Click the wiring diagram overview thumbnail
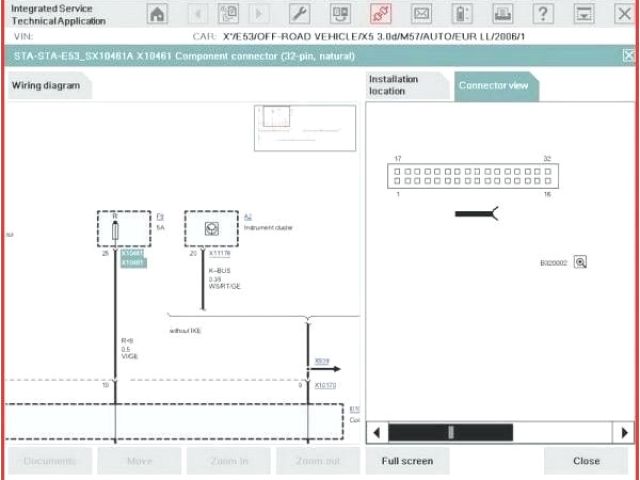Viewport: 640px width, 480px height. [x=305, y=126]
